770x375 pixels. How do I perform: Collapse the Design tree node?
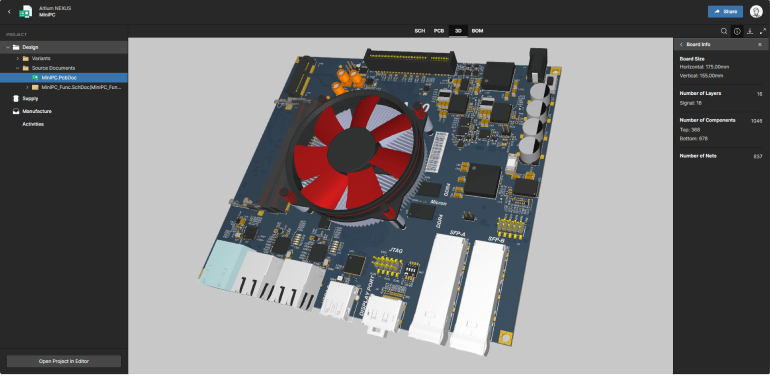point(7,48)
